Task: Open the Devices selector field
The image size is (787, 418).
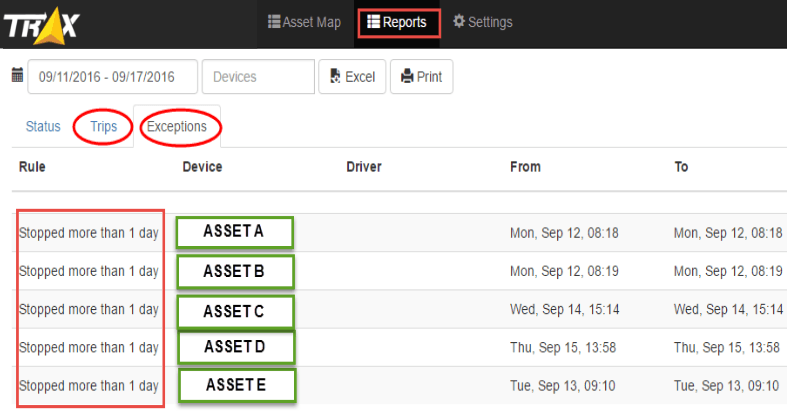Action: [258, 77]
